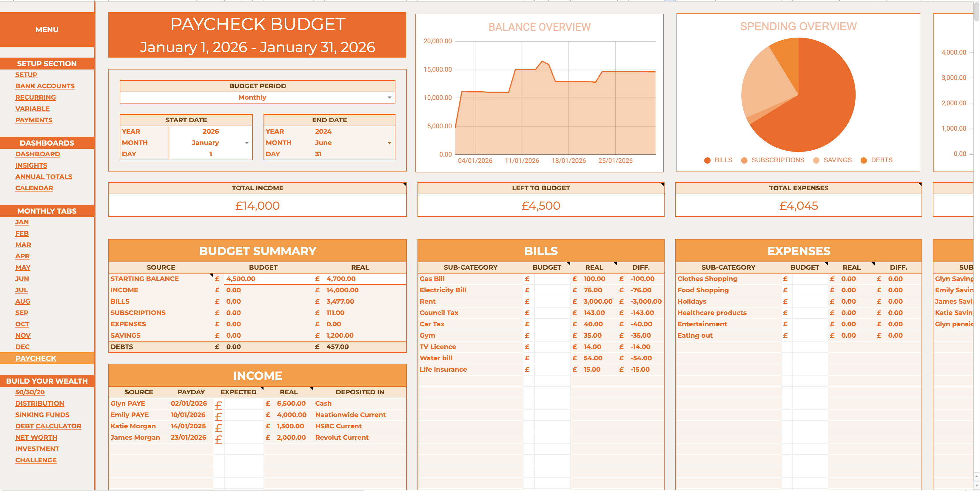Switch to the OCT monthly tab
980x491 pixels.
pyautogui.click(x=22, y=325)
